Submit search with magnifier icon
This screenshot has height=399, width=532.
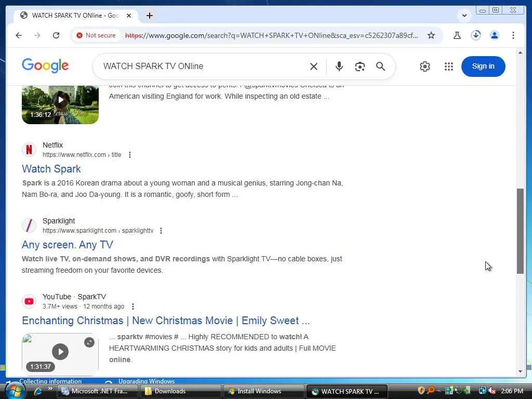tap(380, 66)
